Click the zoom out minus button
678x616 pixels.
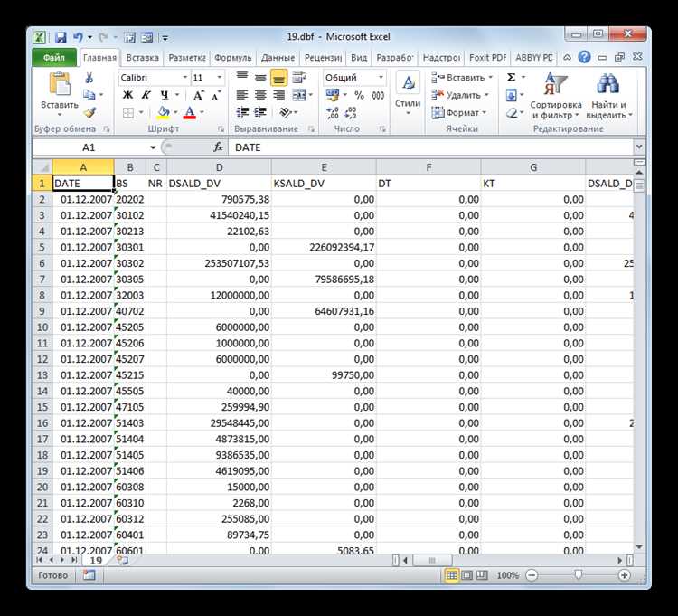point(532,575)
